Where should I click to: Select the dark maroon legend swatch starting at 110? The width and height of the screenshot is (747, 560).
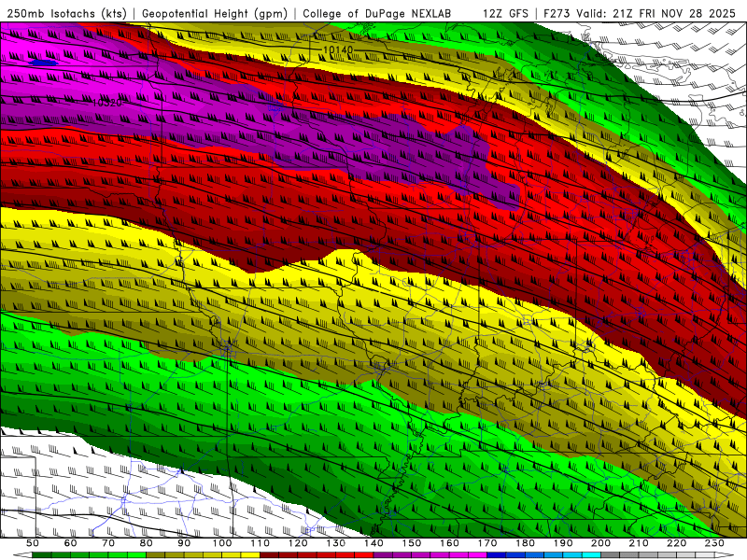269,555
